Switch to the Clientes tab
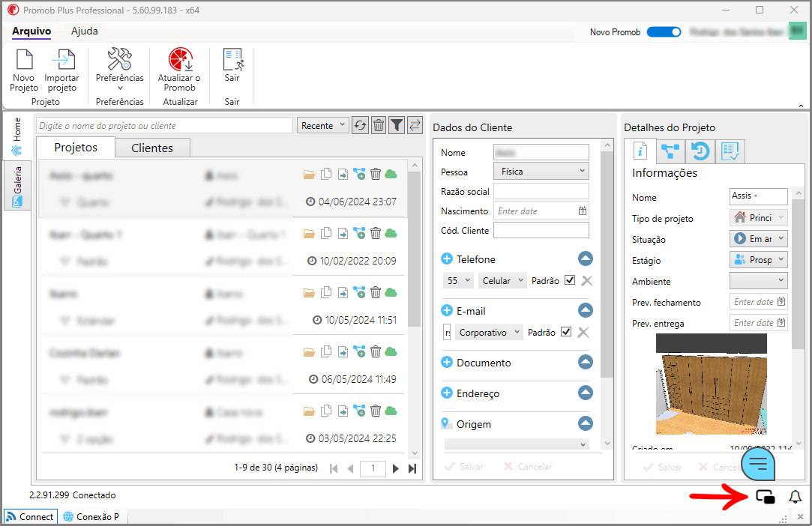 (x=152, y=148)
